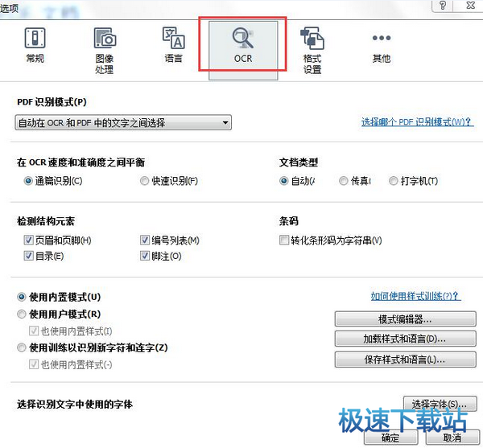Expand the PDF 识别模式 dropdown
This screenshot has height=448, width=483.
123,123
